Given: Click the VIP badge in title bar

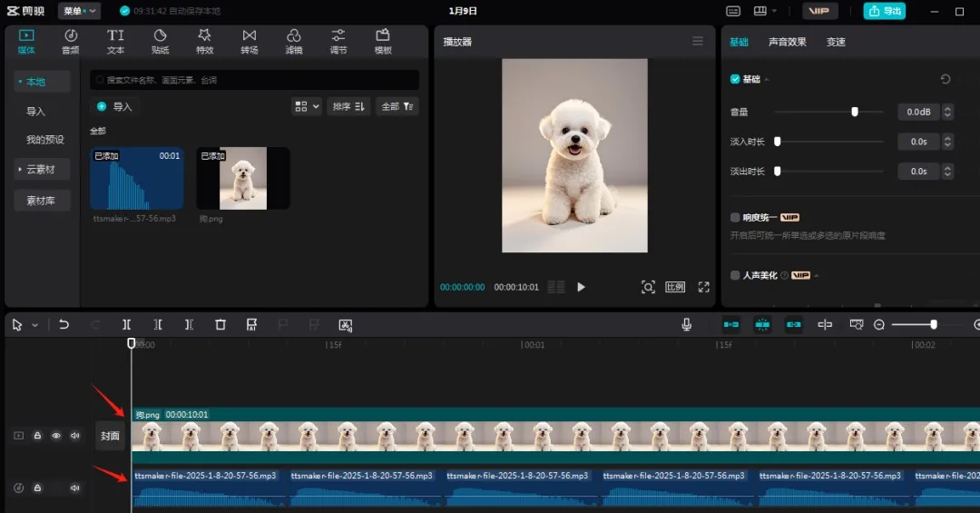Looking at the screenshot, I should pyautogui.click(x=818, y=11).
